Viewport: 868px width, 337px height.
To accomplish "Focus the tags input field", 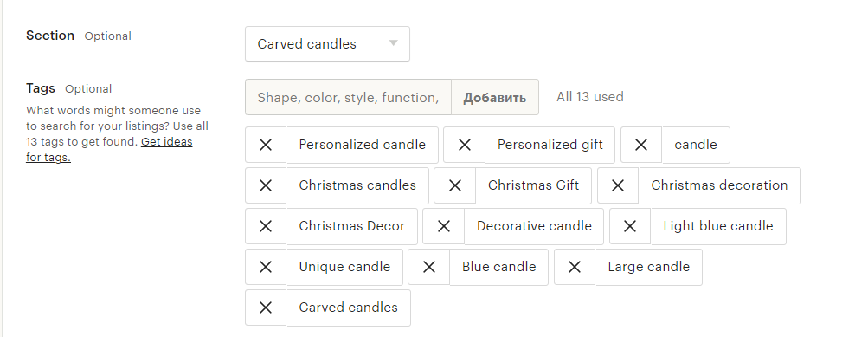I will (348, 98).
